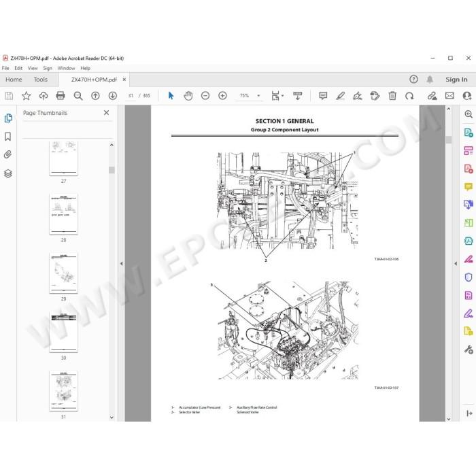Open the find text search
476x476 pixels.
coord(78,96)
